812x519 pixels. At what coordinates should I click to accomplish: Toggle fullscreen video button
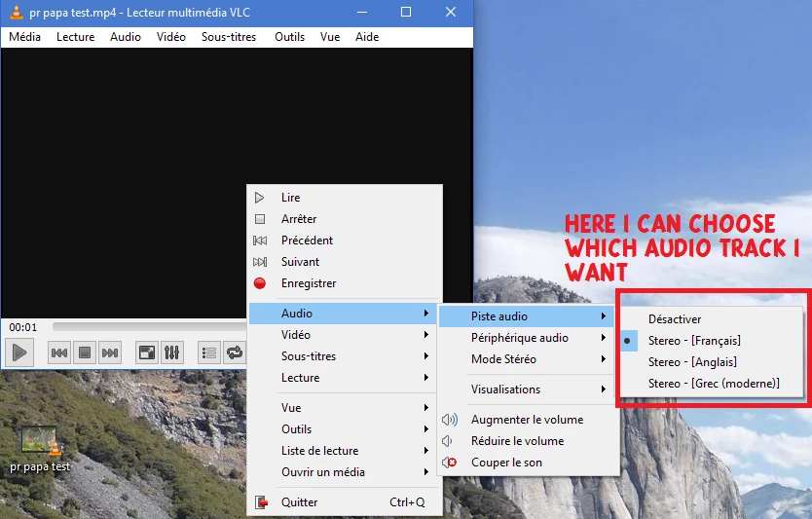pyautogui.click(x=147, y=352)
